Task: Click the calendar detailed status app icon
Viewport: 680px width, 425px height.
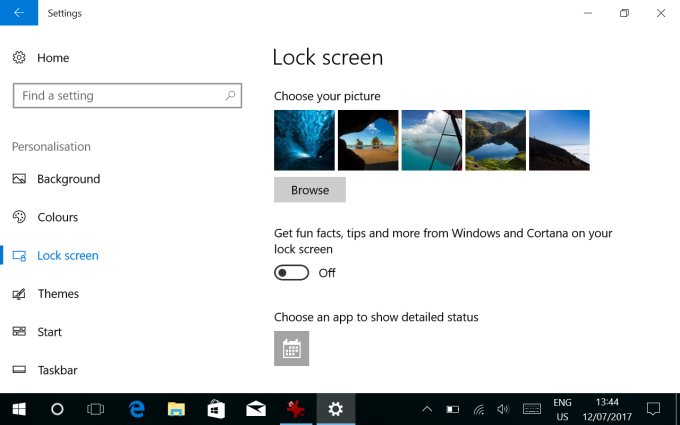Action: [291, 348]
